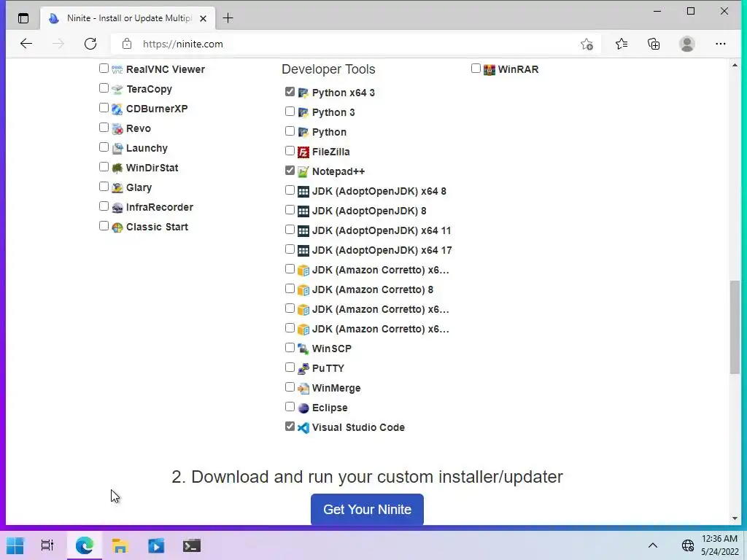Click the WinSCP icon
The height and width of the screenshot is (560, 747).
click(303, 349)
